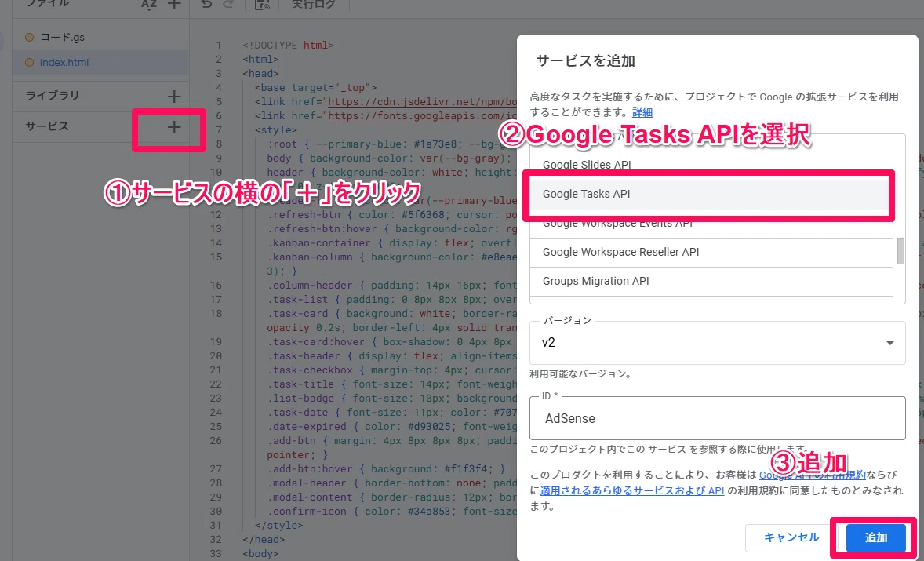
Task: Click the .modal-content code line
Action: click(x=392, y=497)
